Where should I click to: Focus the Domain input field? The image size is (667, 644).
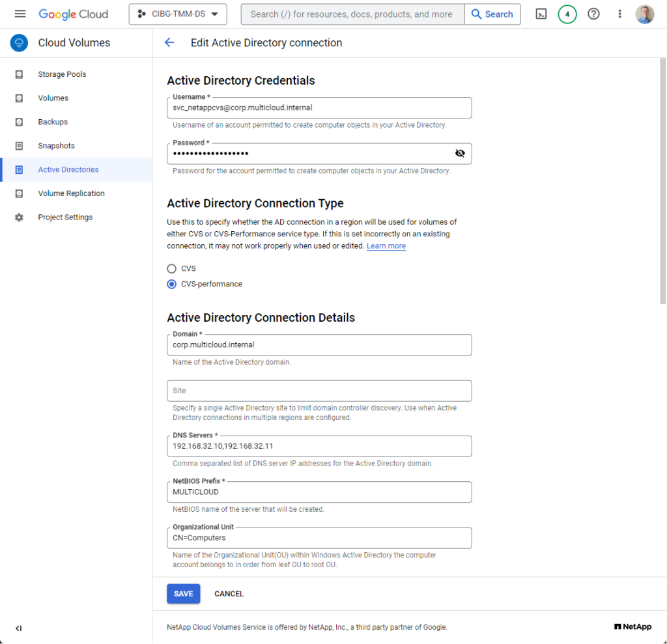319,344
